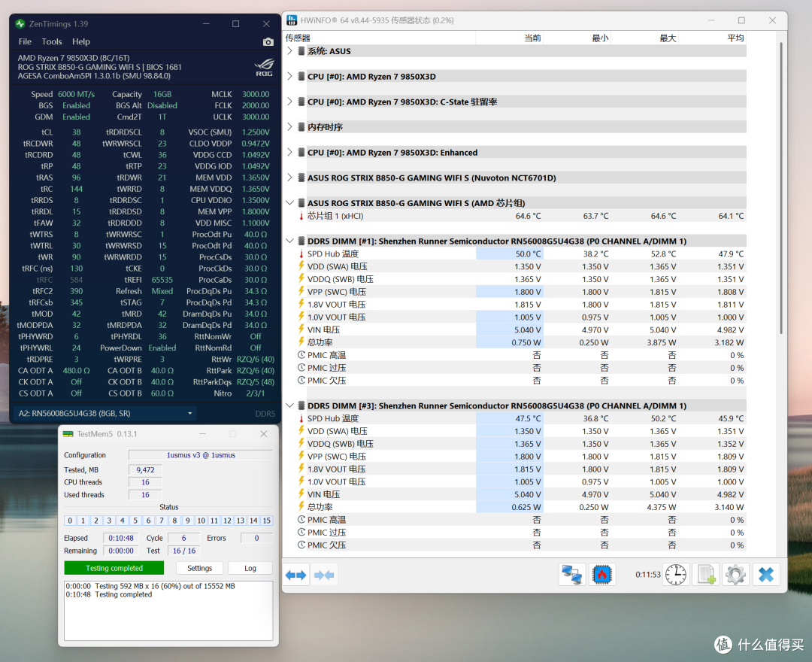Click the ROG logo in ZenTimings
Screen dimensions: 812x662
tap(264, 68)
